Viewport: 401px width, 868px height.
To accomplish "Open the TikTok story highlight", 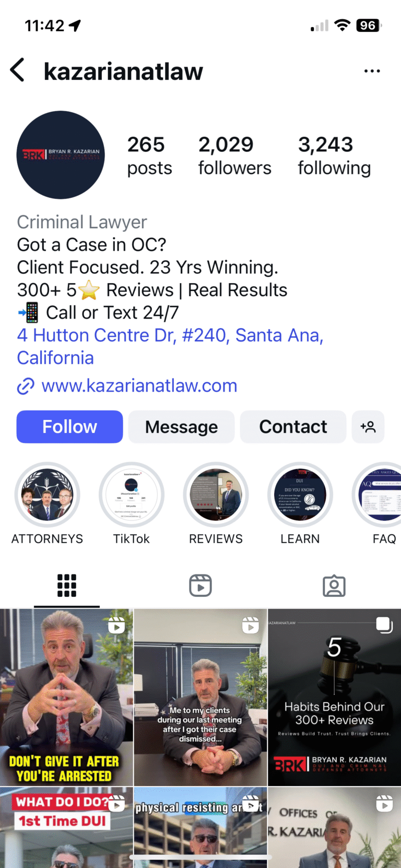I will tap(132, 495).
